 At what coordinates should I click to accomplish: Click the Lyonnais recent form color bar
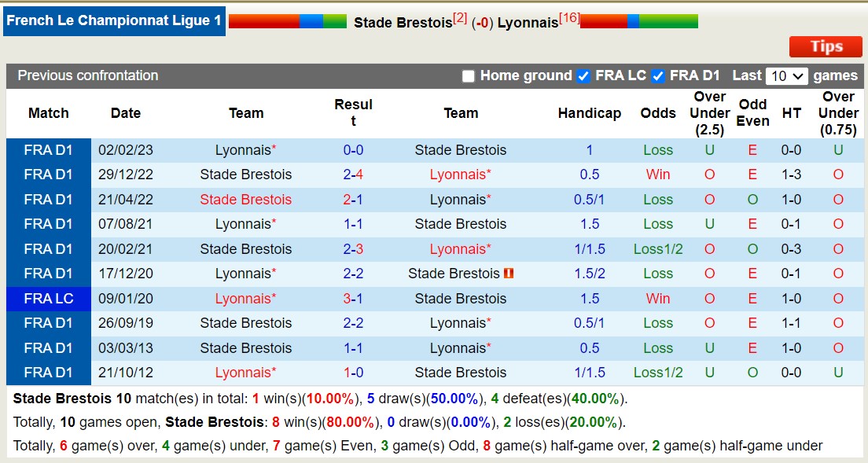pyautogui.click(x=638, y=21)
